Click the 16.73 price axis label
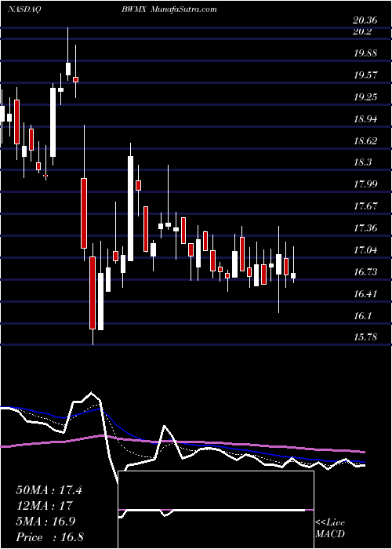The height and width of the screenshot is (549, 392). [x=365, y=272]
